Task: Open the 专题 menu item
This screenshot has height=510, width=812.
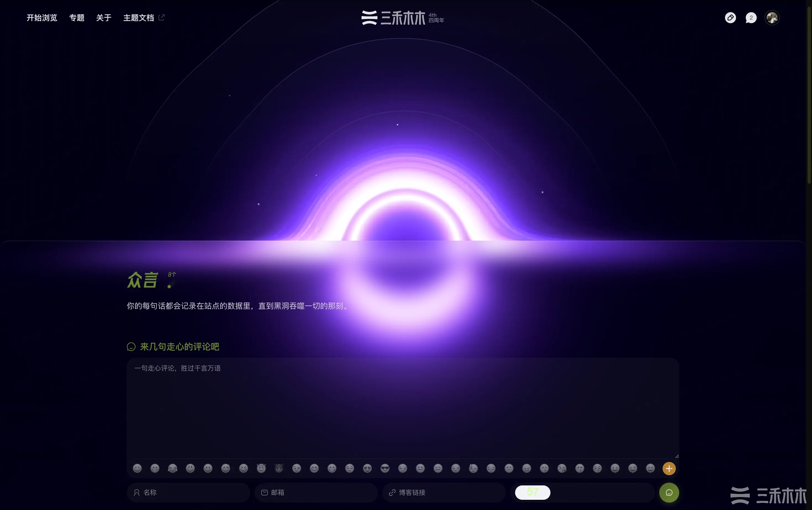Action: click(77, 18)
